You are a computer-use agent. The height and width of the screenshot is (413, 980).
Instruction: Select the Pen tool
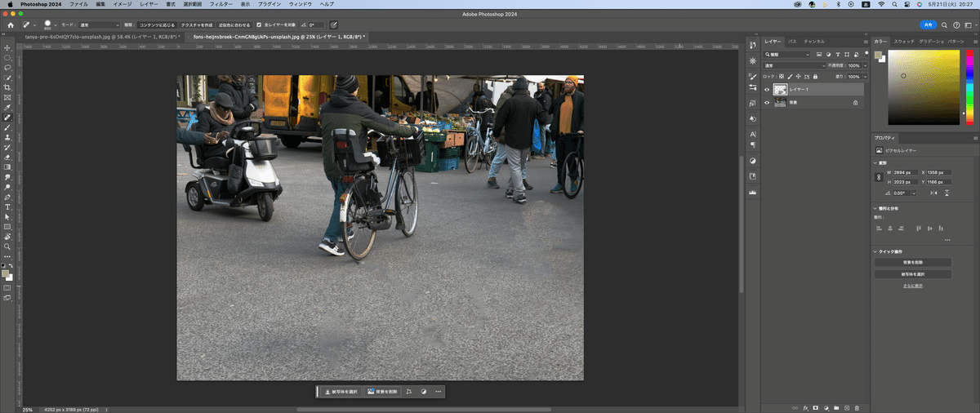tap(7, 197)
